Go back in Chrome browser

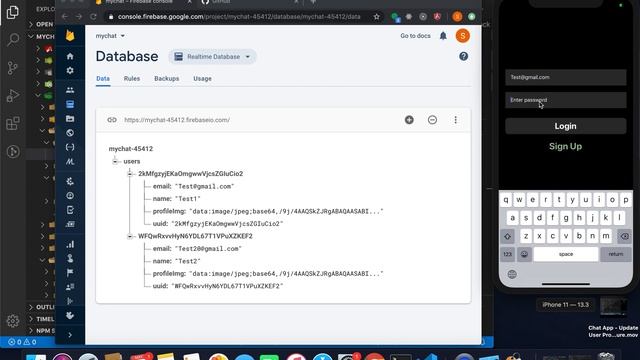click(65, 17)
